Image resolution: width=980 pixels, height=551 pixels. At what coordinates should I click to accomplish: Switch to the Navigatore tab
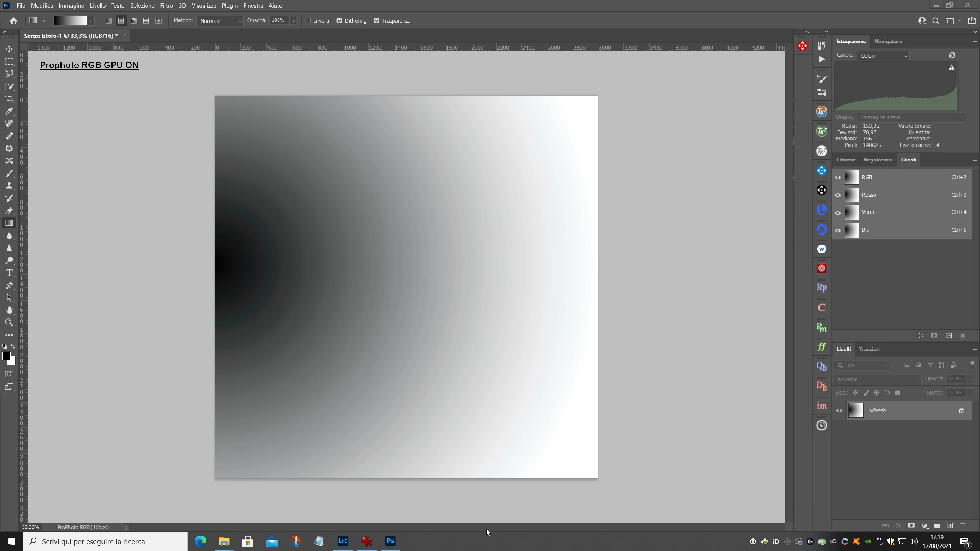point(888,41)
